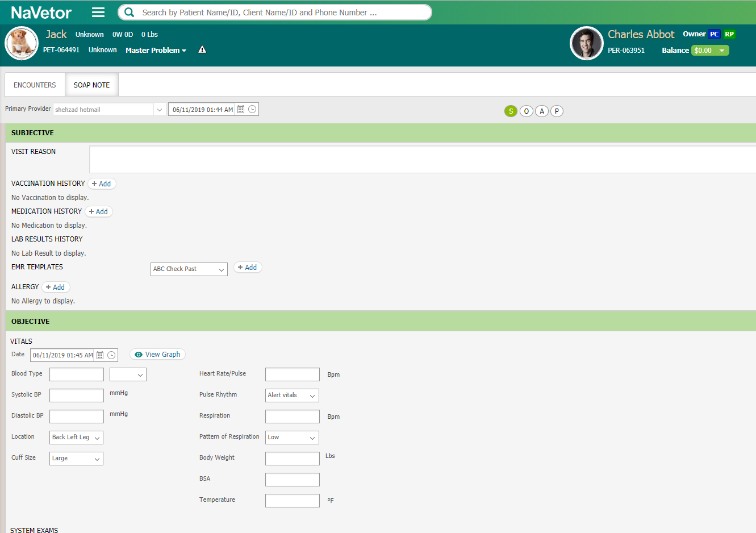Click patient ID PET-064491
The height and width of the screenshot is (533, 756).
click(x=61, y=50)
